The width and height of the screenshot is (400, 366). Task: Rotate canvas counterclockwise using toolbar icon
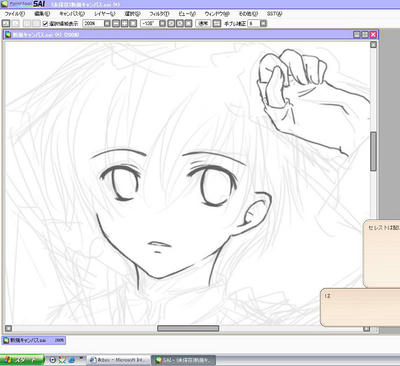pos(171,23)
